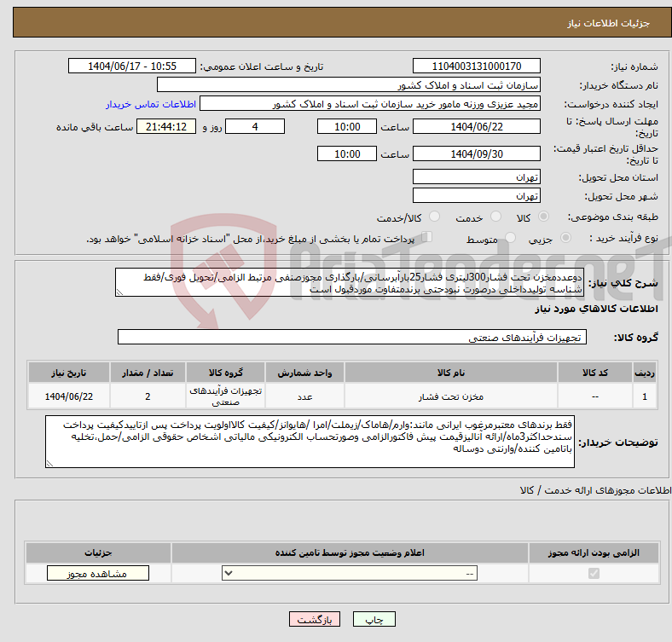Click the resize handle of the general description box
This screenshot has height=642, width=672.
tap(119, 291)
